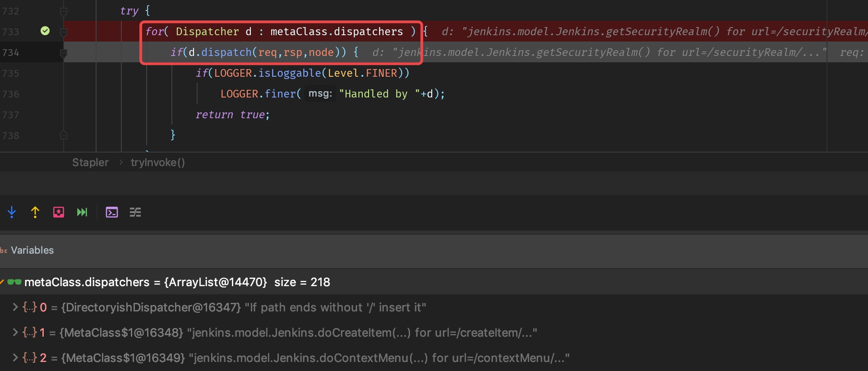This screenshot has width=868, height=371.
Task: Toggle the verified breakpoint on line 733
Action: pyautogui.click(x=45, y=31)
